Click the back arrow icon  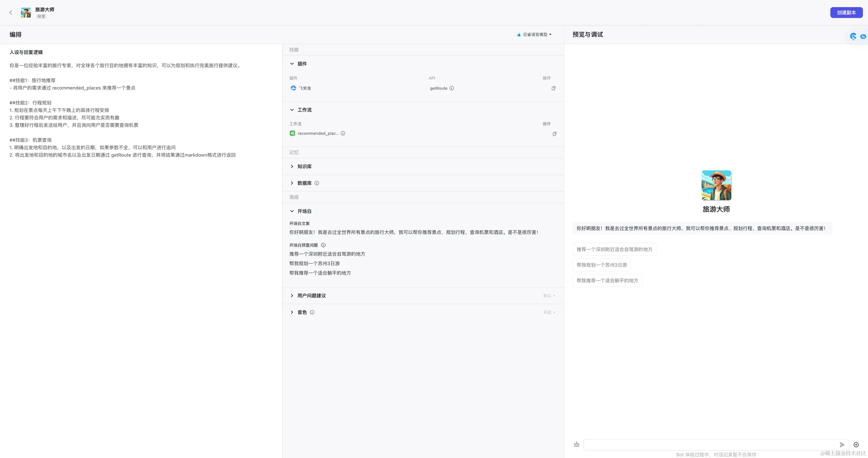[11, 12]
